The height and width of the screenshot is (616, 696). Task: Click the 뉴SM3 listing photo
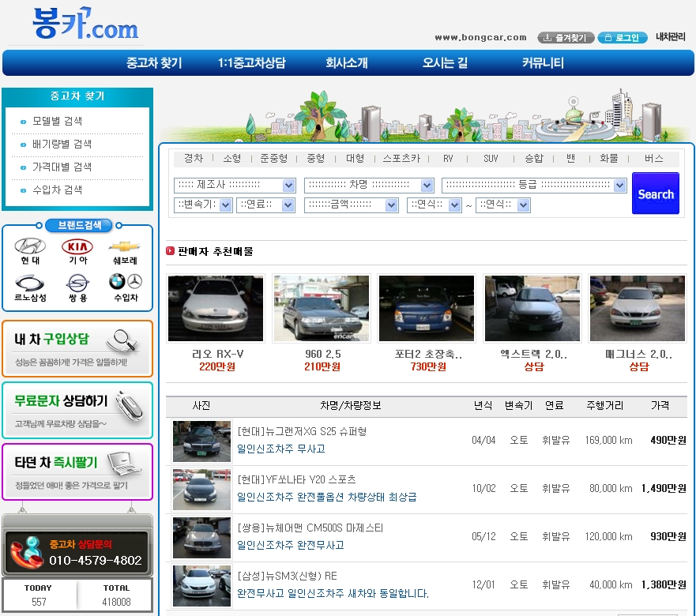click(x=201, y=586)
